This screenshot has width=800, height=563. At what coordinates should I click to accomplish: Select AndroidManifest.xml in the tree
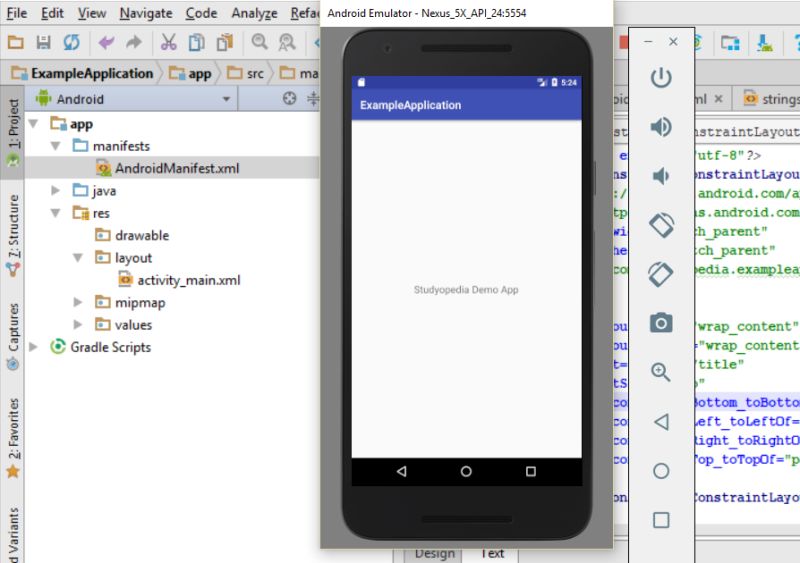(x=167, y=168)
